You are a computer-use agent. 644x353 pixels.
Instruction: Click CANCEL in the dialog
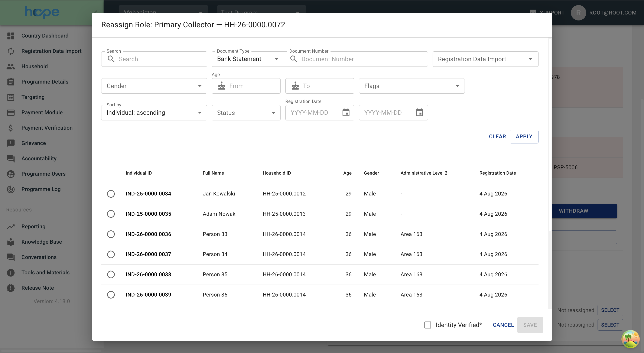(x=503, y=325)
